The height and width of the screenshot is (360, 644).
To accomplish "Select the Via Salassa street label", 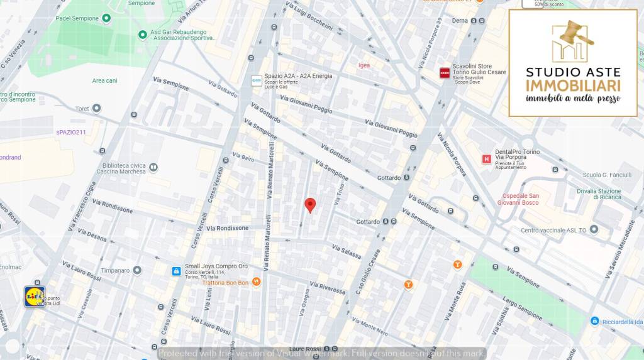I will pos(347,252).
